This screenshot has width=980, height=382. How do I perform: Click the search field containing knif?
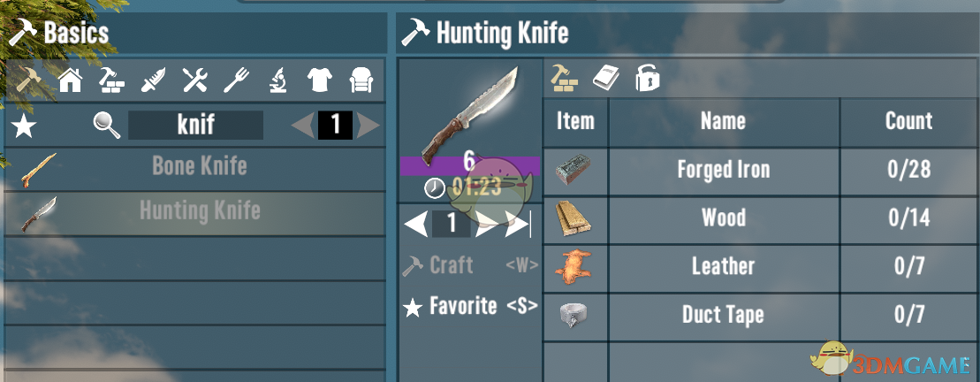click(195, 125)
